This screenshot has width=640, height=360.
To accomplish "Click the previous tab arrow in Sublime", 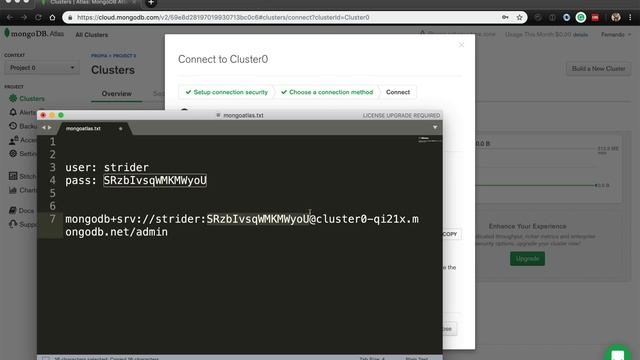I will (x=44, y=128).
